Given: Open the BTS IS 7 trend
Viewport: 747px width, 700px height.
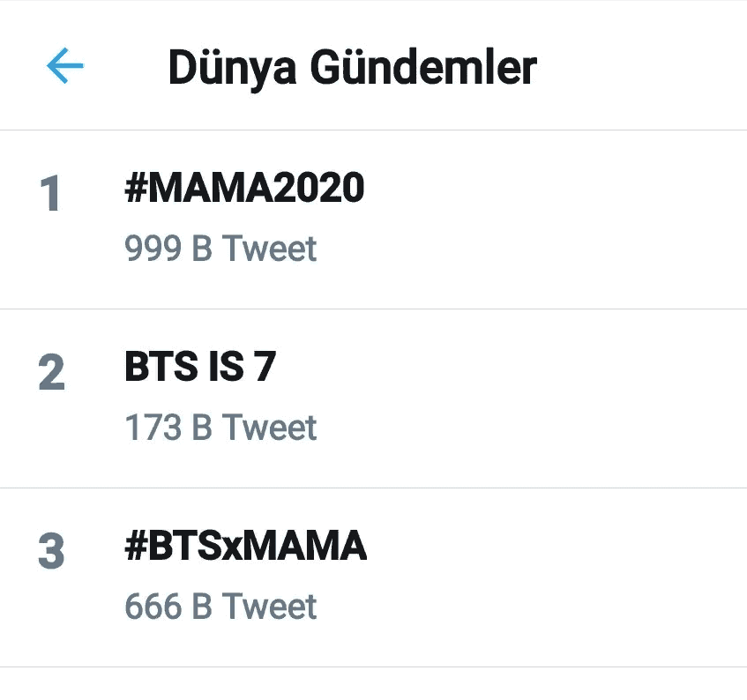Looking at the screenshot, I should coord(200,367).
